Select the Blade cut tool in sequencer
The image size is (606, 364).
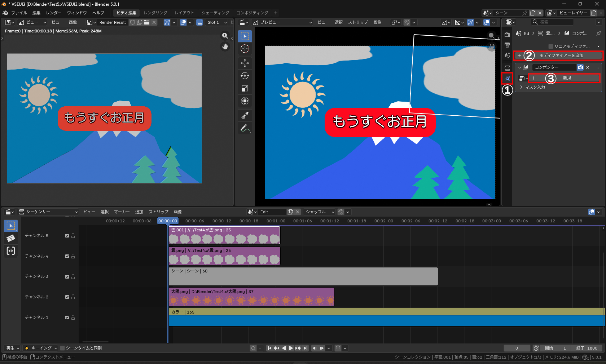[11, 238]
